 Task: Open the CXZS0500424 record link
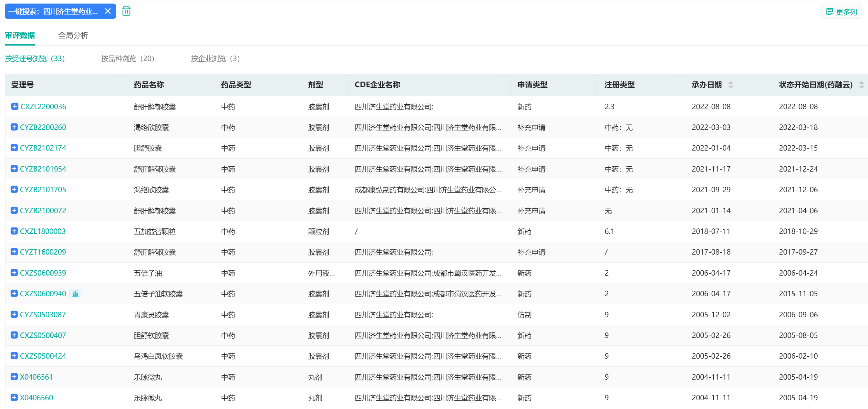point(43,356)
